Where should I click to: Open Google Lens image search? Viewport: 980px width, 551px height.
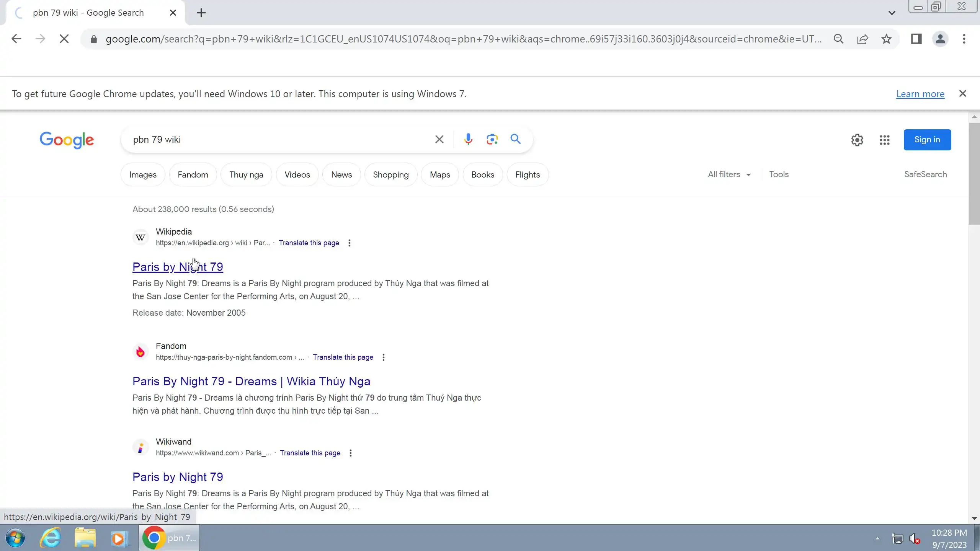pos(492,139)
